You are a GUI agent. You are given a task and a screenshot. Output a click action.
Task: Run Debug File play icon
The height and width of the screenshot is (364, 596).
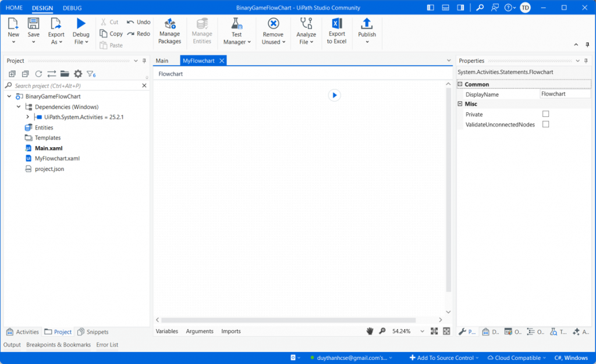tap(80, 23)
